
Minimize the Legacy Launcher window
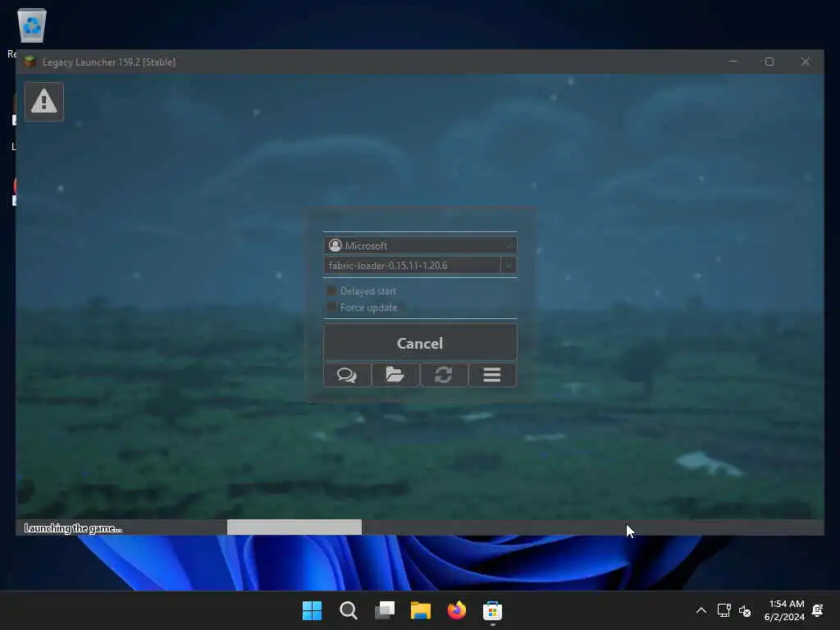click(733, 62)
